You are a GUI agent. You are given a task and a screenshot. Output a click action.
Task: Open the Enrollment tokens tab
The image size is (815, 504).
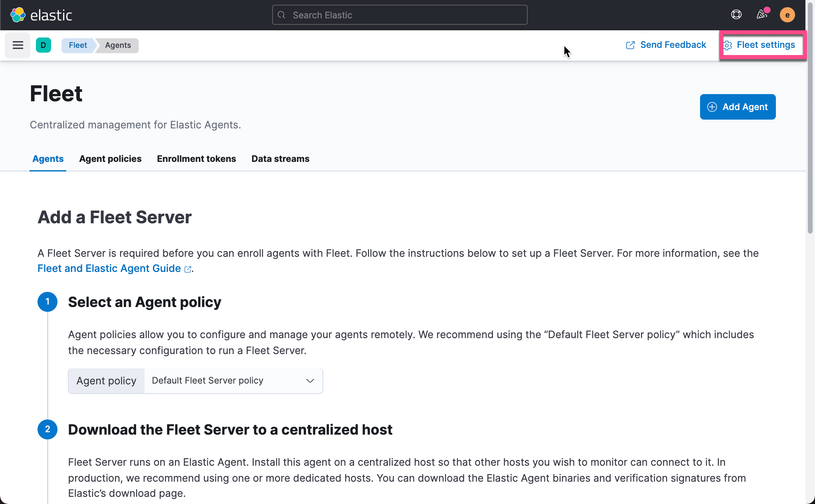pyautogui.click(x=196, y=159)
